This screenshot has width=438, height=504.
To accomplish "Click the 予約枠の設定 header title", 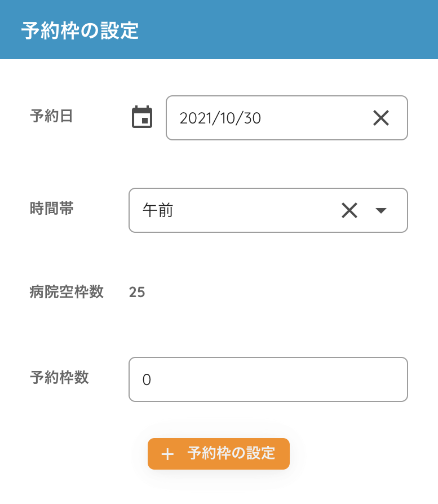I will click(80, 31).
